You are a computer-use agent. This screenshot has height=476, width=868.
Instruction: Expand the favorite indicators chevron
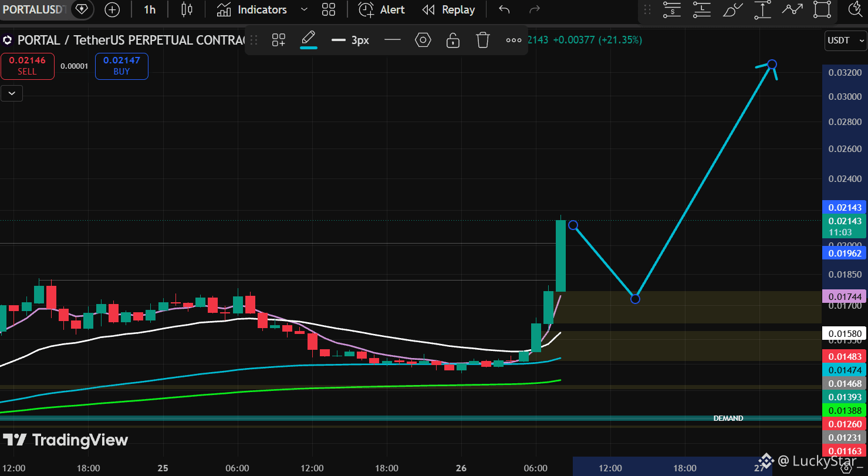[304, 9]
